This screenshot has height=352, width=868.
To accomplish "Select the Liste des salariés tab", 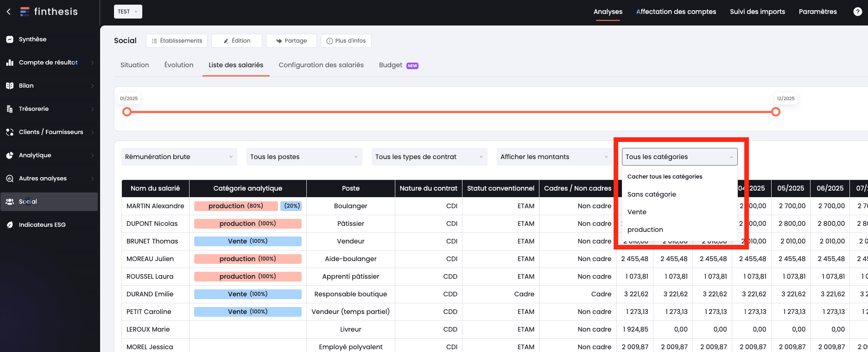I will [236, 65].
